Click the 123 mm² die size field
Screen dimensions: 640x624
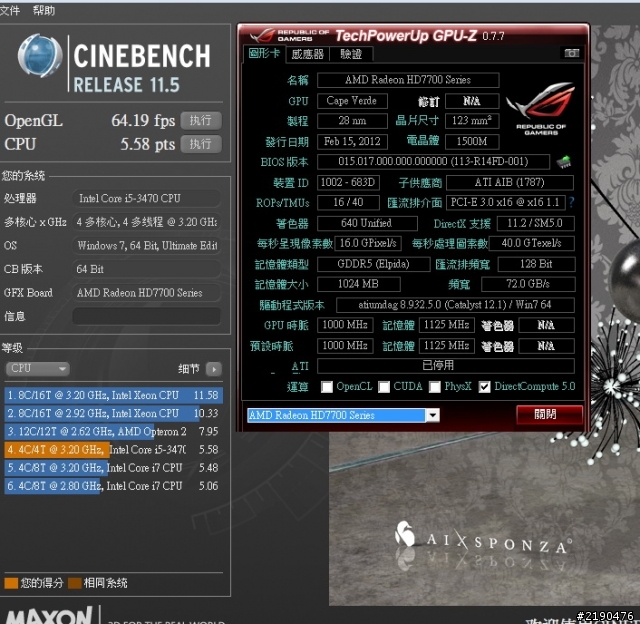472,121
